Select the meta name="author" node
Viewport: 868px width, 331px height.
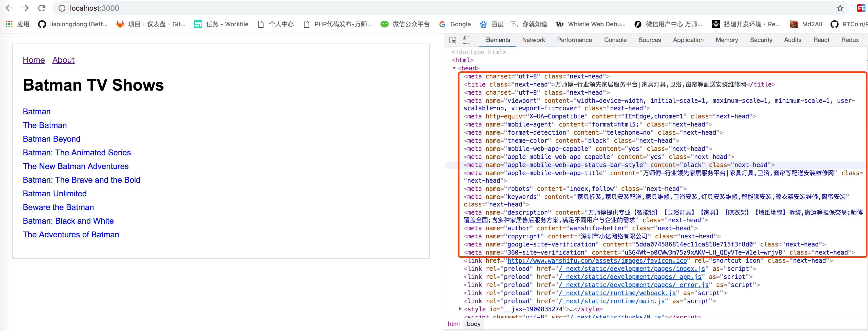(x=581, y=228)
